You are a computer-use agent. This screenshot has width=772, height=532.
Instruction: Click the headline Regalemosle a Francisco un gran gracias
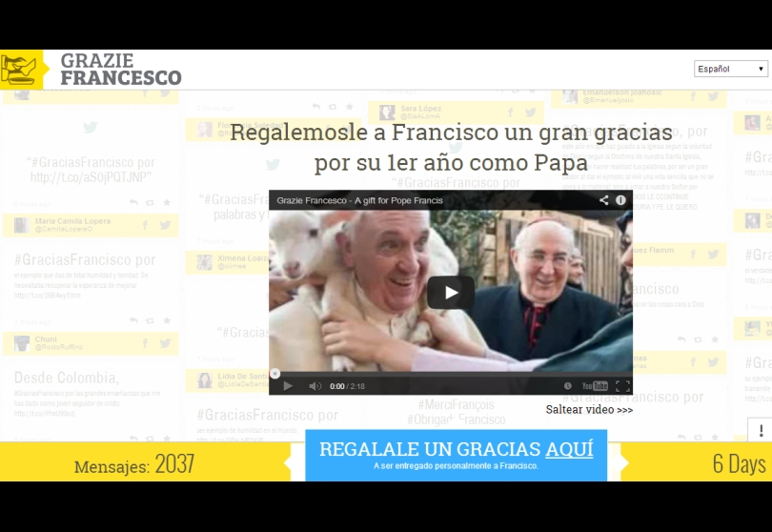tap(451, 132)
